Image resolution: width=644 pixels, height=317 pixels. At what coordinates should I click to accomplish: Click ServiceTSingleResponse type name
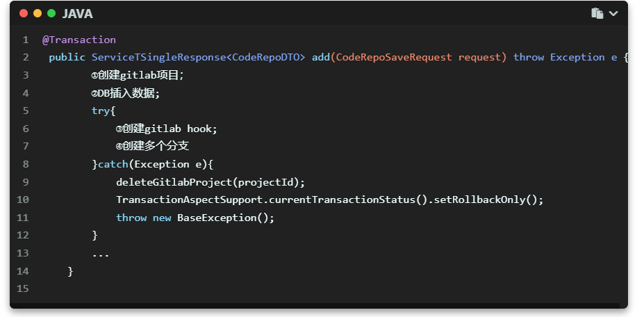(x=158, y=58)
